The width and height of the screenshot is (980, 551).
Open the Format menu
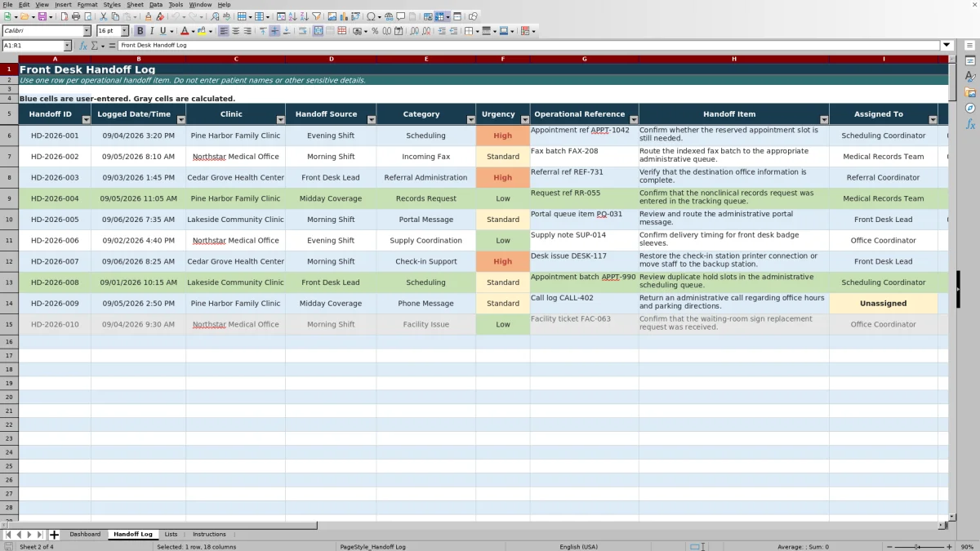coord(87,5)
